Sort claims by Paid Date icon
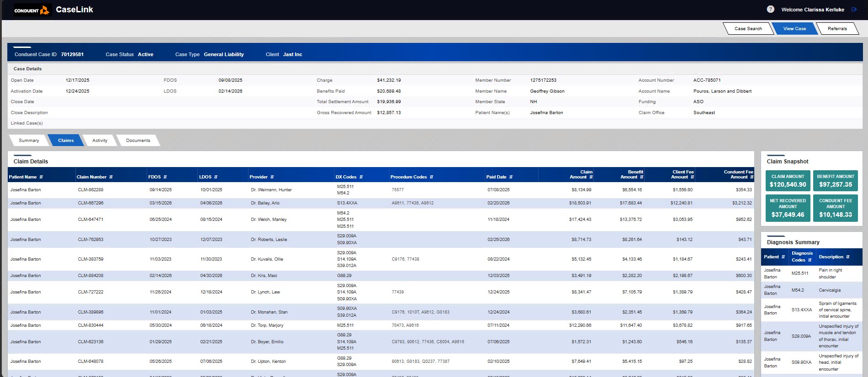Screen dimensions: 868x377 tap(511, 177)
